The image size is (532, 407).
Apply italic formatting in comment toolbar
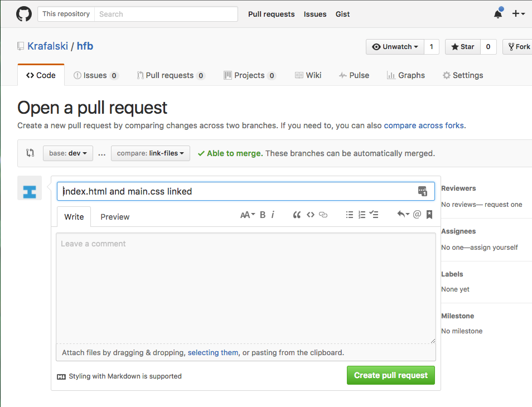coord(273,215)
